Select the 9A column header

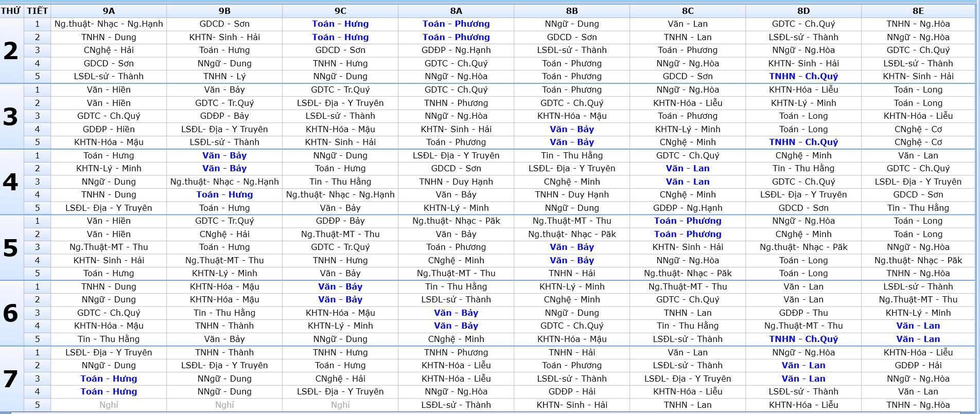109,11
